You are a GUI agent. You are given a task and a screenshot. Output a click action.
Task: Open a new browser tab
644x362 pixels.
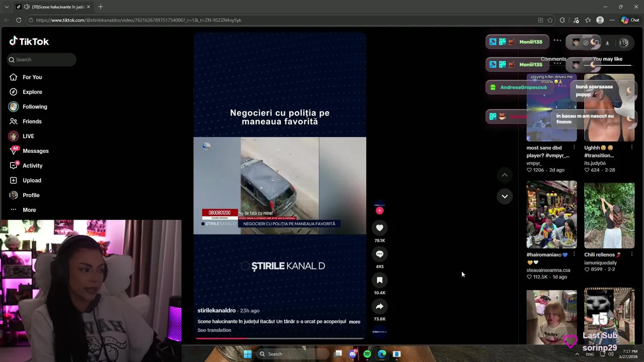point(101,7)
